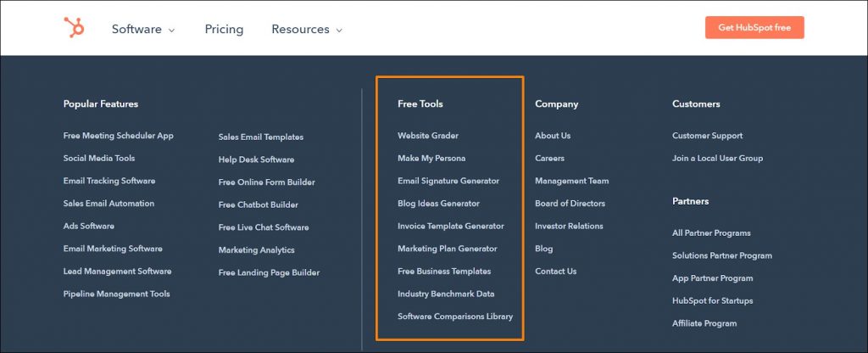Select Pipeline Management Tools link

coord(116,294)
